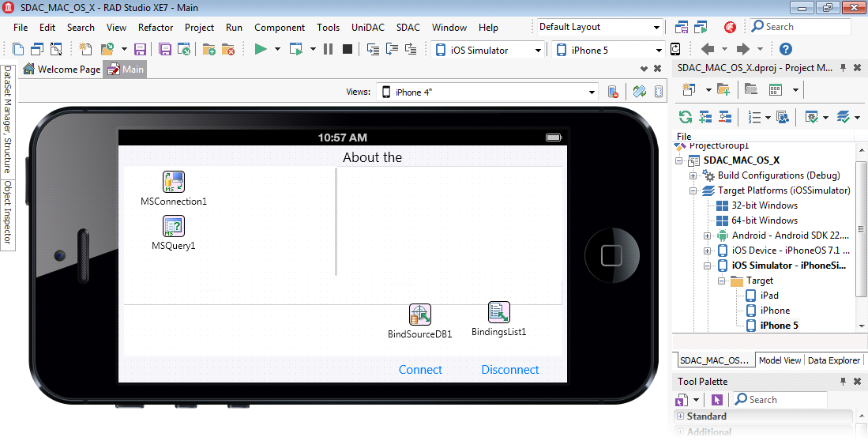Select the MSConnection1 component on the form
This screenshot has height=441, width=868.
tap(173, 182)
